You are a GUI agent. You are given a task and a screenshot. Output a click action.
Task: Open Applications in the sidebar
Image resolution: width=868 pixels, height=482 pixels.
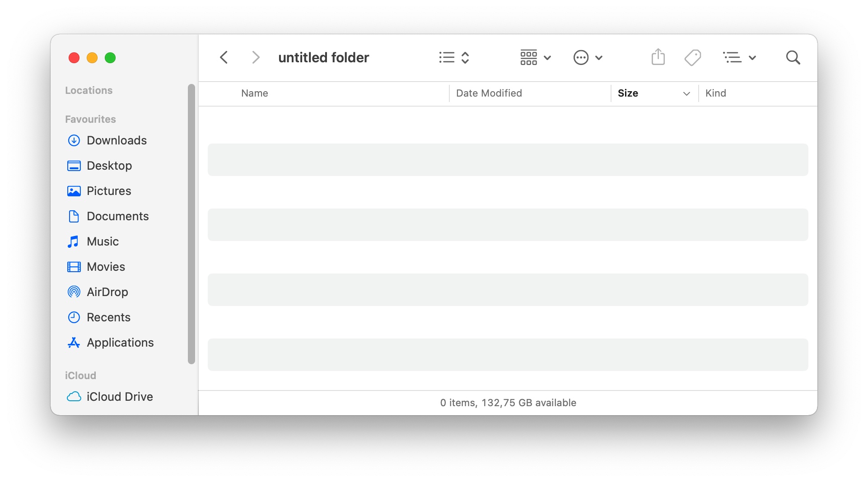tap(120, 343)
